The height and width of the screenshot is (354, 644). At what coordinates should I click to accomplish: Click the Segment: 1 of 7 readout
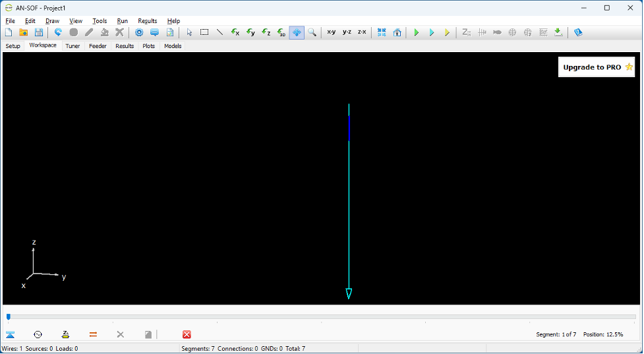click(x=556, y=335)
